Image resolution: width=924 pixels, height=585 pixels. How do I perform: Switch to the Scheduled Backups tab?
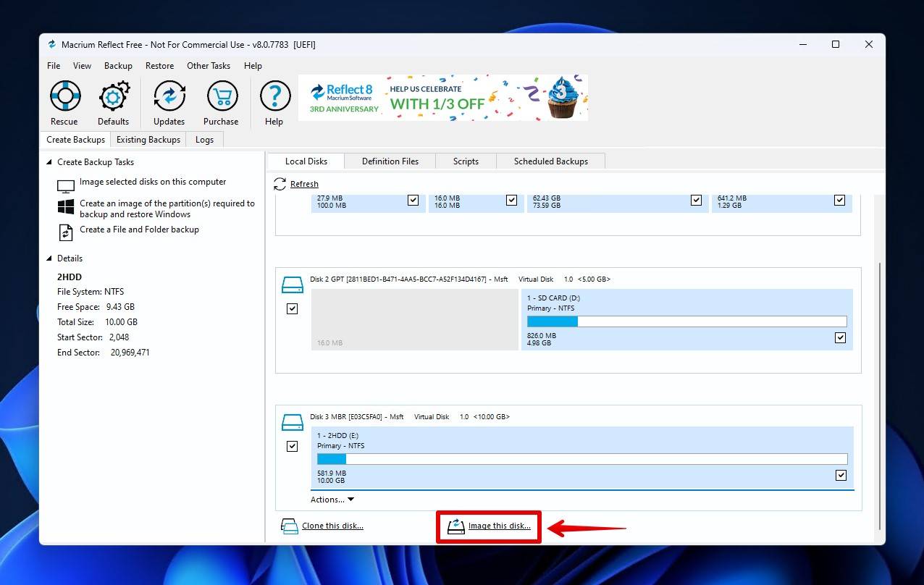click(550, 161)
